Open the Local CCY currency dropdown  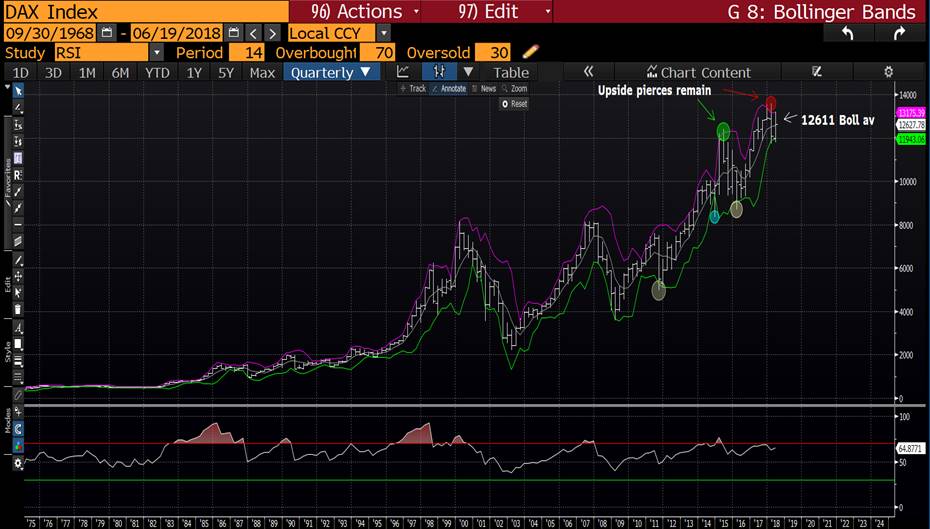click(x=384, y=33)
